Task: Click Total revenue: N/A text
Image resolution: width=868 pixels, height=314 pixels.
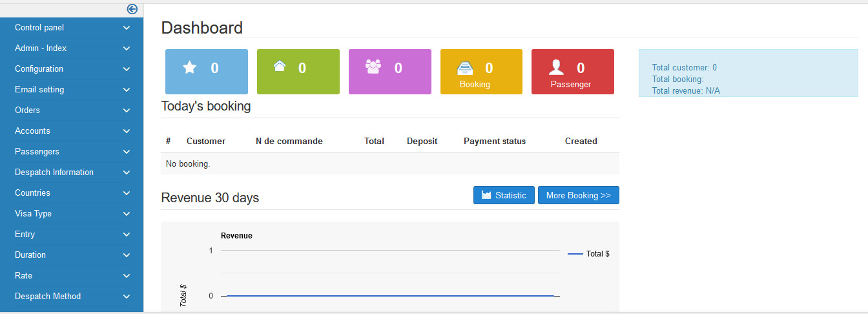Action: click(x=686, y=91)
